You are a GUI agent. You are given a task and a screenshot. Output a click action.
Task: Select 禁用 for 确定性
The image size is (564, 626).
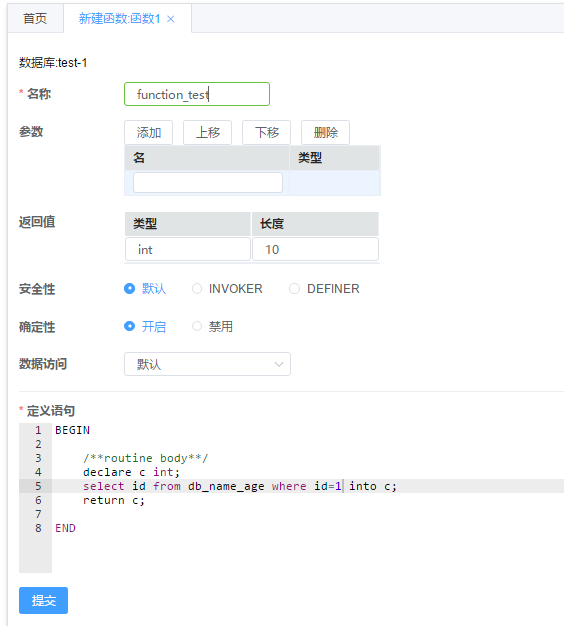pos(197,326)
